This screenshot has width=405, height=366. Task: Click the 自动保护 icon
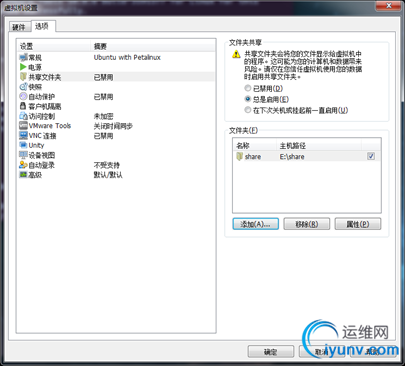coord(23,97)
